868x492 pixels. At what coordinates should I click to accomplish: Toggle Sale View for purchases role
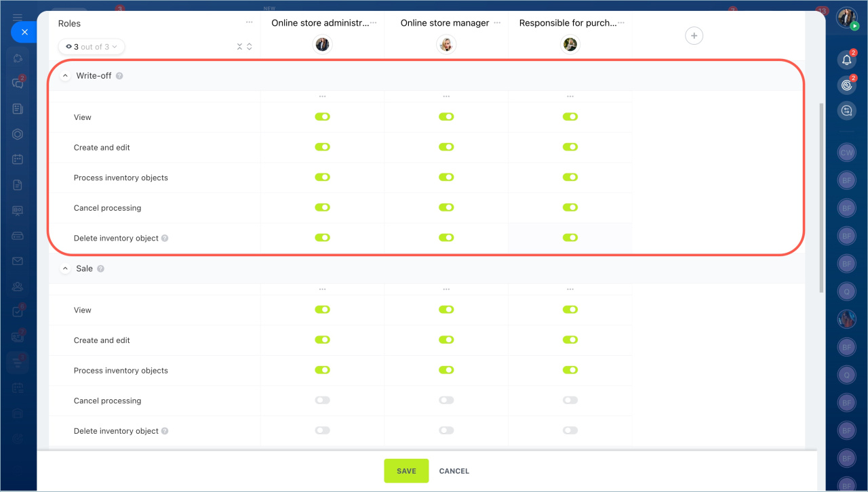pyautogui.click(x=570, y=310)
